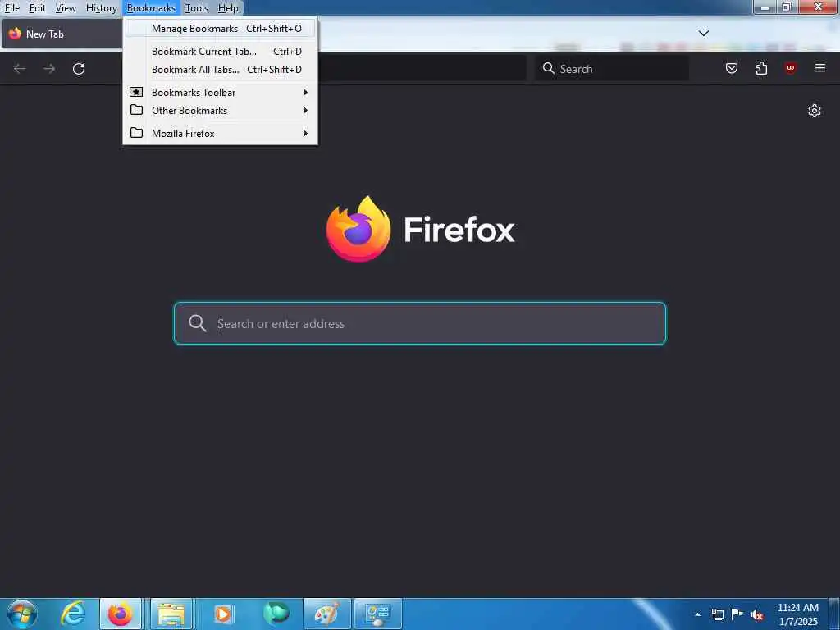Open the hamburger application menu

point(820,68)
